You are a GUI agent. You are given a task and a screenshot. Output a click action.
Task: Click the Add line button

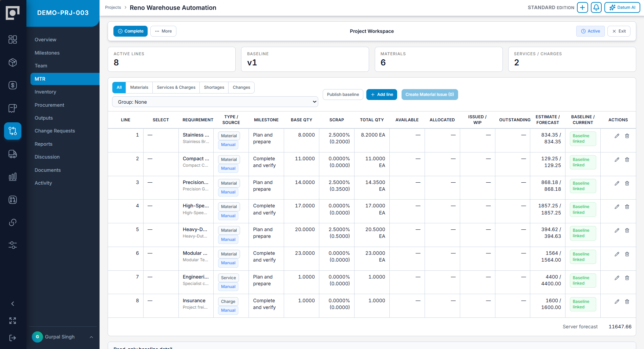[x=382, y=95]
